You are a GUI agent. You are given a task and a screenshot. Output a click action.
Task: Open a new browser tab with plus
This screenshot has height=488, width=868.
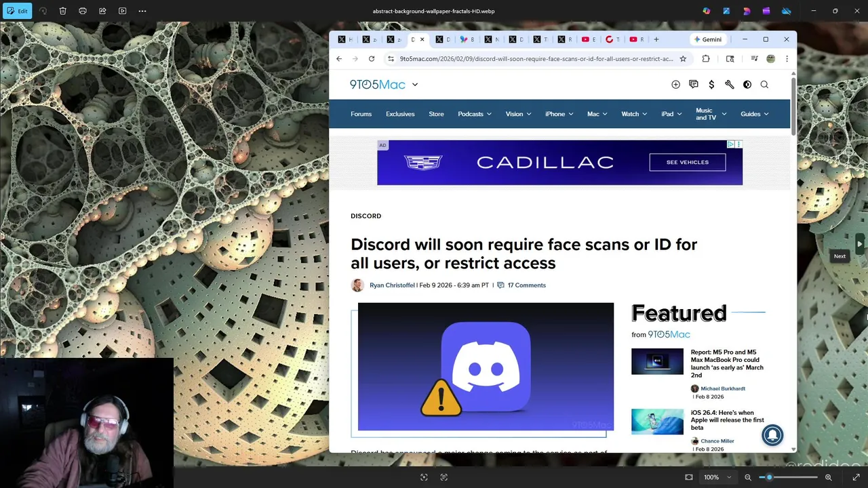click(x=656, y=39)
